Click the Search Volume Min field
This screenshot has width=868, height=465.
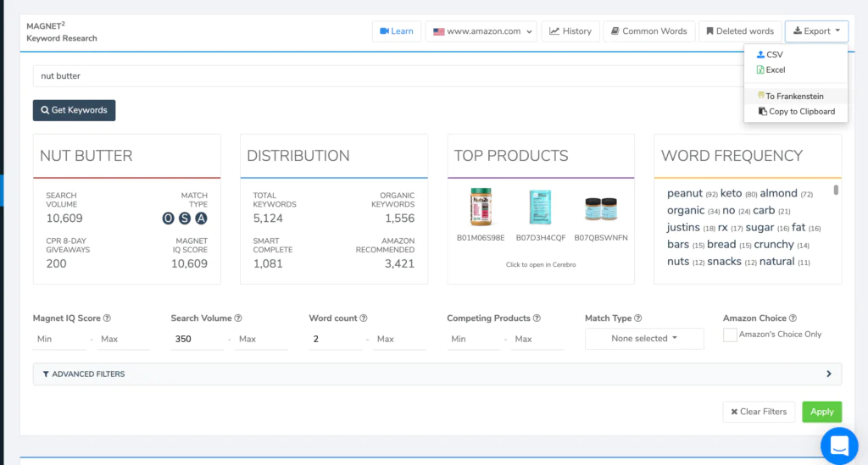[x=197, y=339]
